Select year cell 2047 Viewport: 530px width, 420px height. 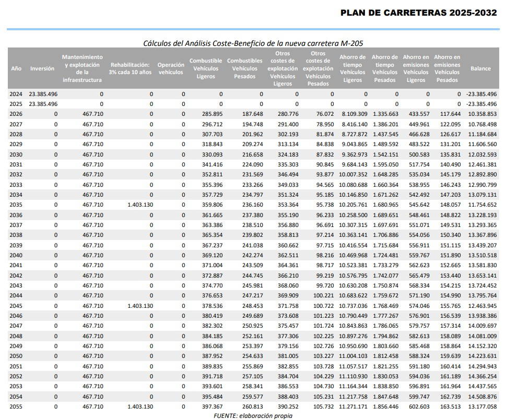click(16, 326)
